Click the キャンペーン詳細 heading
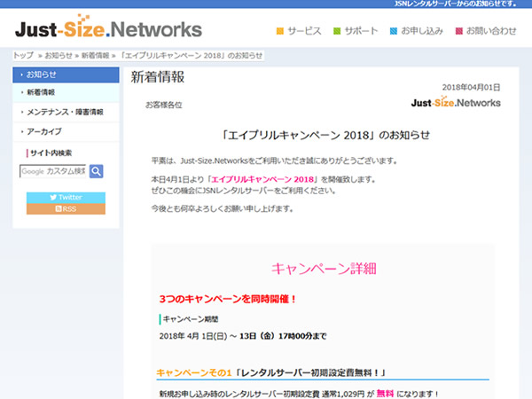 (324, 269)
